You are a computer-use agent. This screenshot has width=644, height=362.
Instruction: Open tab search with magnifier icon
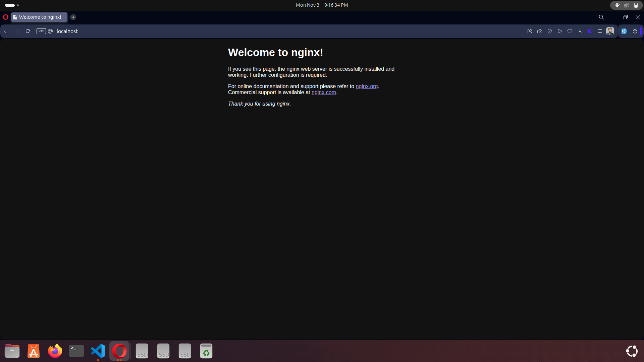click(601, 17)
